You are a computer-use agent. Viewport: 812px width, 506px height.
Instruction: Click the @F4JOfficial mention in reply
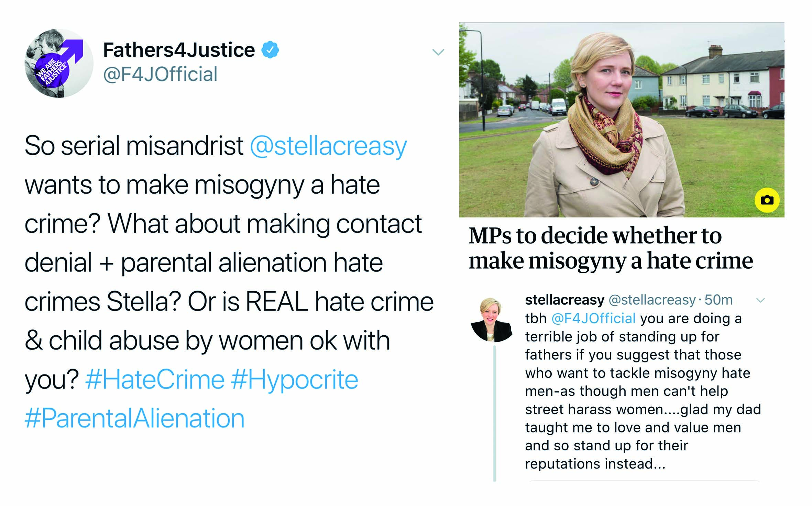pos(593,318)
